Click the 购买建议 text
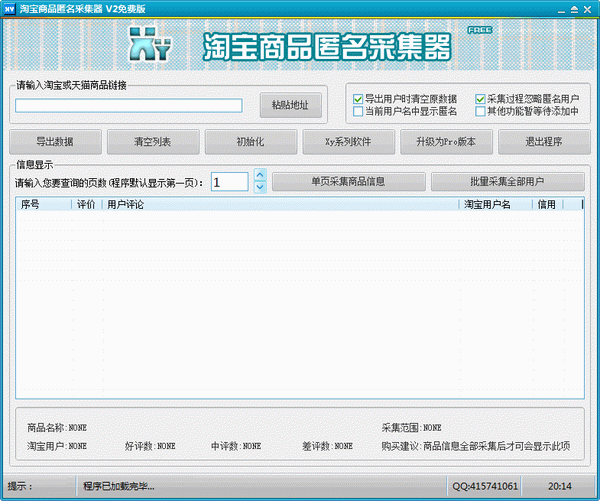Image resolution: width=600 pixels, height=501 pixels. click(x=476, y=446)
